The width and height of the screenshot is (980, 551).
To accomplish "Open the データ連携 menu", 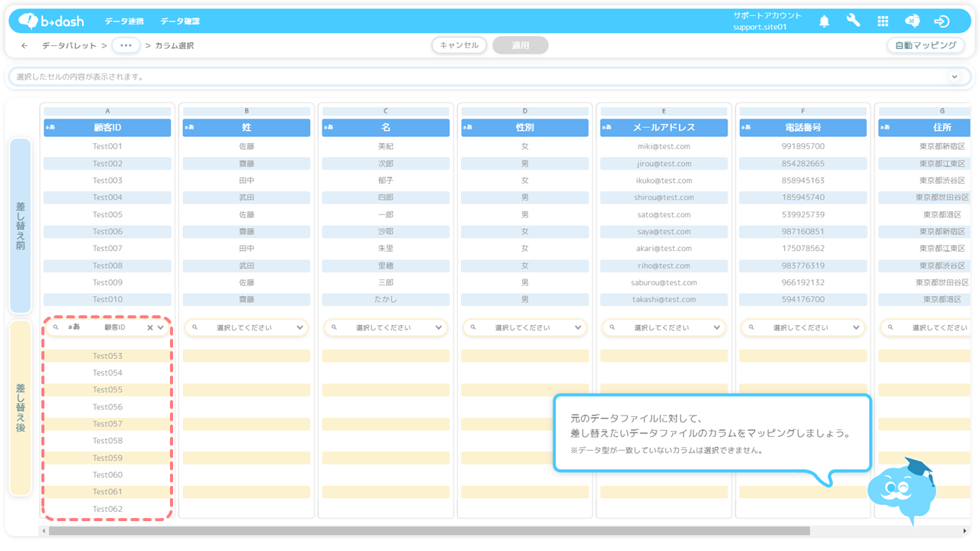I will click(x=124, y=21).
